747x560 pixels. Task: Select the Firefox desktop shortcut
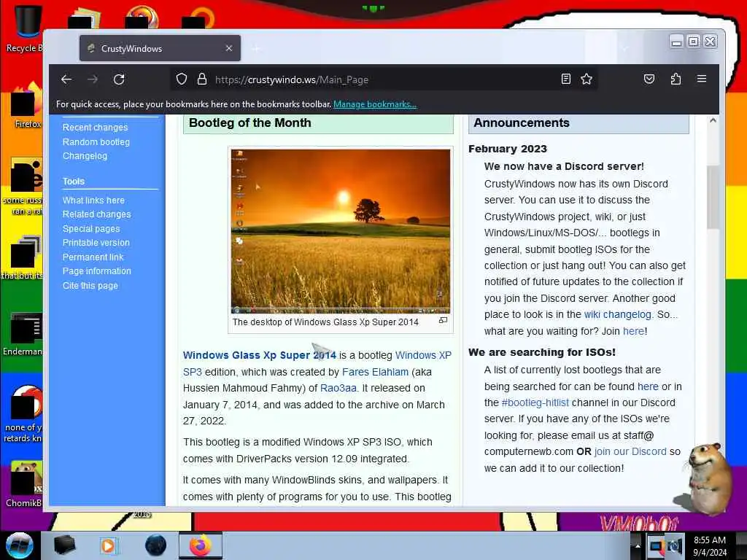(26, 106)
